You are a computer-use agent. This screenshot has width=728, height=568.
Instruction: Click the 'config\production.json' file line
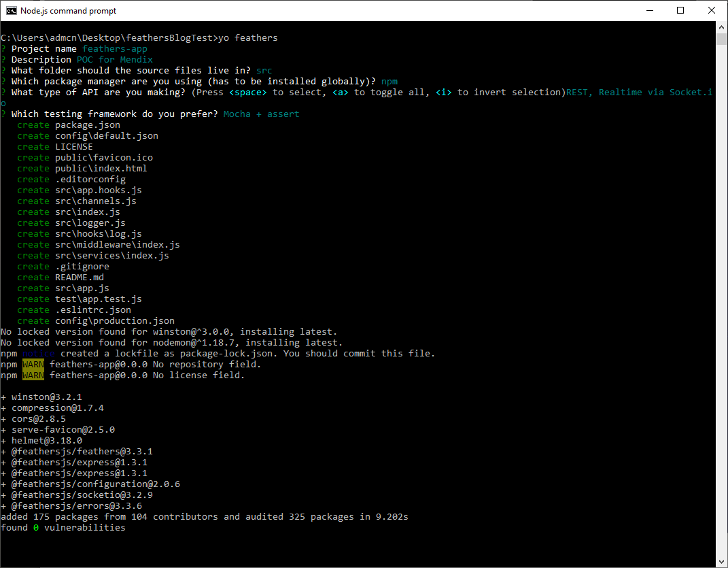click(96, 320)
